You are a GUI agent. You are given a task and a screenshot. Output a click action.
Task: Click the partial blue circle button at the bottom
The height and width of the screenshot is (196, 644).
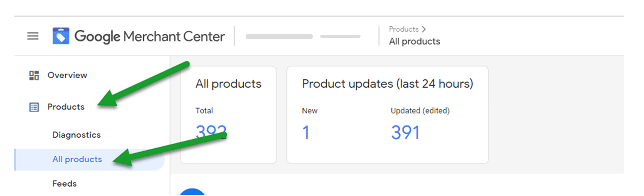pos(192,192)
